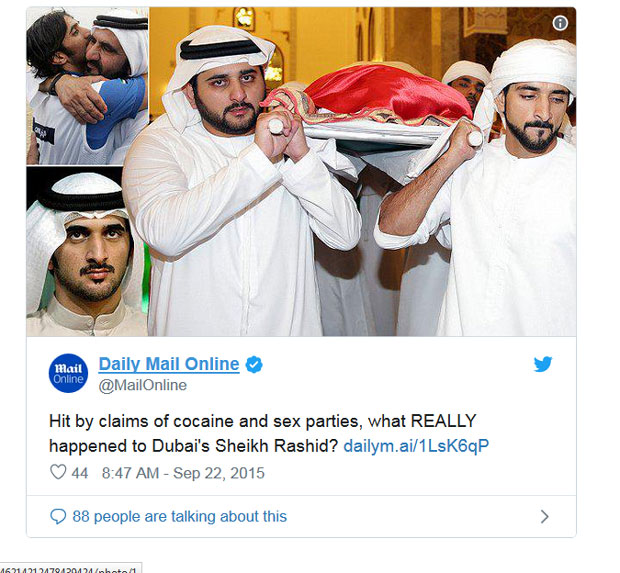Click the blue verified badge
This screenshot has width=620, height=573.
coord(254,364)
